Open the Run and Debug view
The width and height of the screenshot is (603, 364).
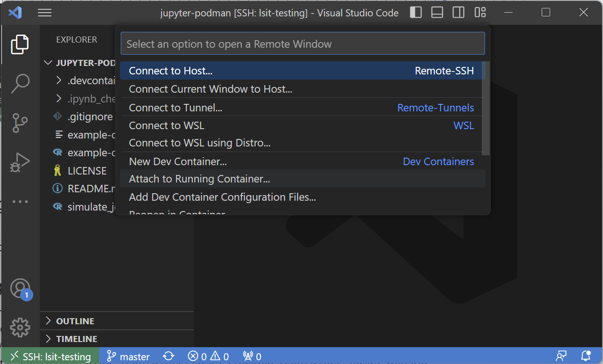tap(20, 162)
